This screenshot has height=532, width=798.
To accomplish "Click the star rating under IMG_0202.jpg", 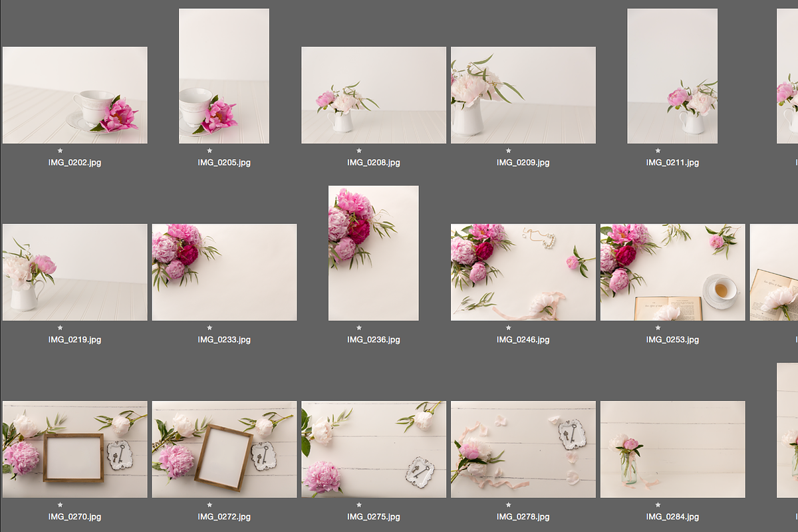I will 60,151.
